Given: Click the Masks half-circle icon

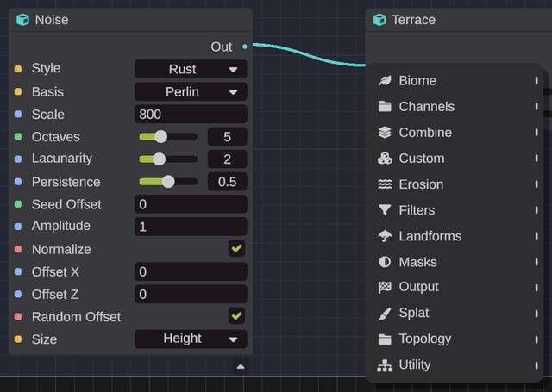Looking at the screenshot, I should [x=385, y=262].
